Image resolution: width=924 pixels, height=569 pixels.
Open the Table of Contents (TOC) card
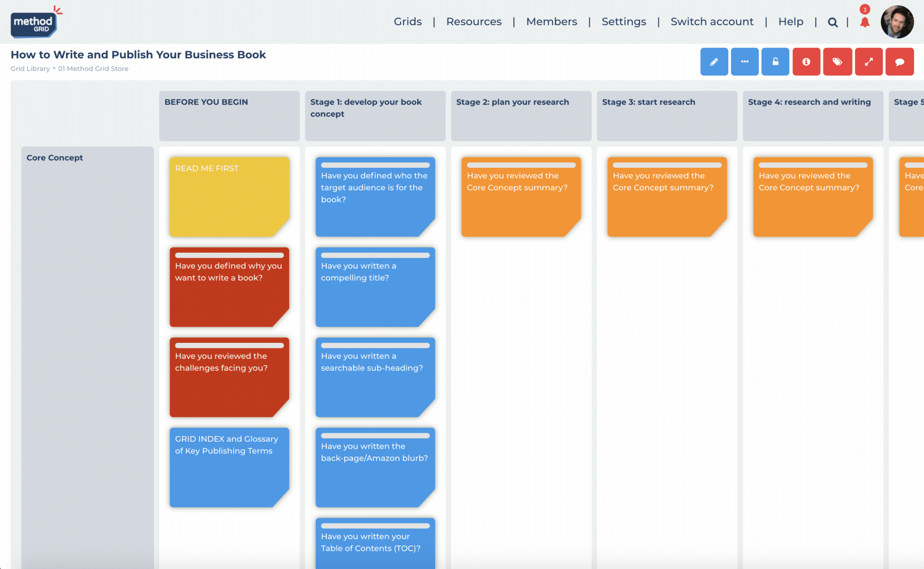click(375, 543)
